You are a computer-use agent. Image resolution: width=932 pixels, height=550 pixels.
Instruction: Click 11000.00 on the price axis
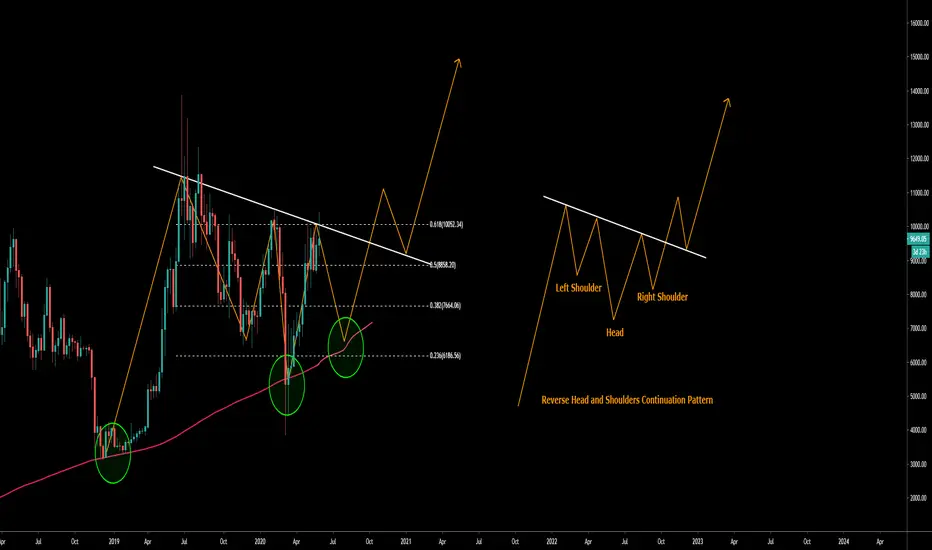click(920, 193)
